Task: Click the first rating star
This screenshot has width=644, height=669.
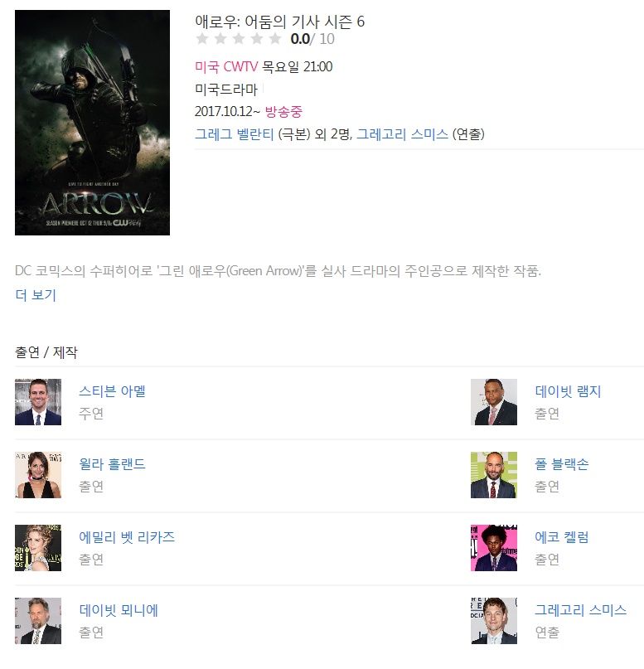Action: [201, 39]
